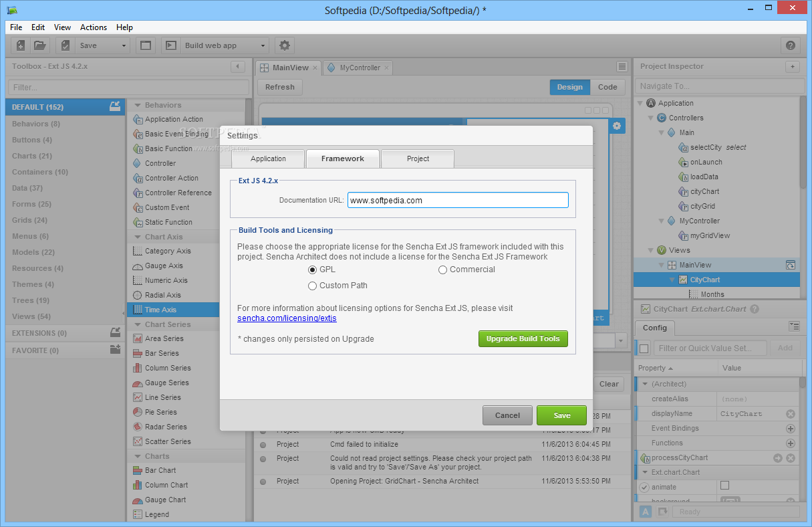Collapse the Toolbox panel with the arrow icon
812x527 pixels.
click(x=237, y=66)
